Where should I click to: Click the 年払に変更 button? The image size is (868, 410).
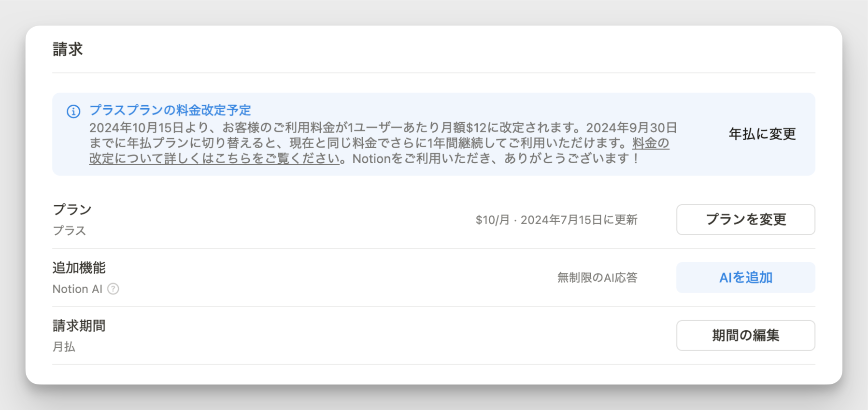coord(762,134)
